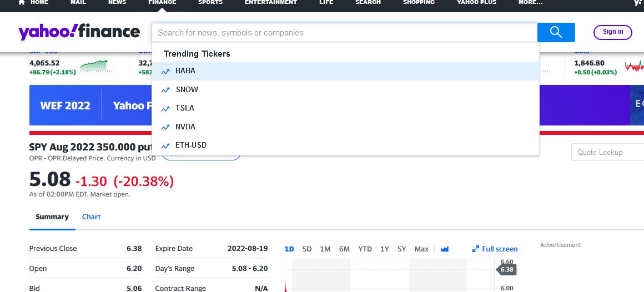This screenshot has height=292, width=644.
Task: Open News in the top navigation
Action: [x=117, y=2]
